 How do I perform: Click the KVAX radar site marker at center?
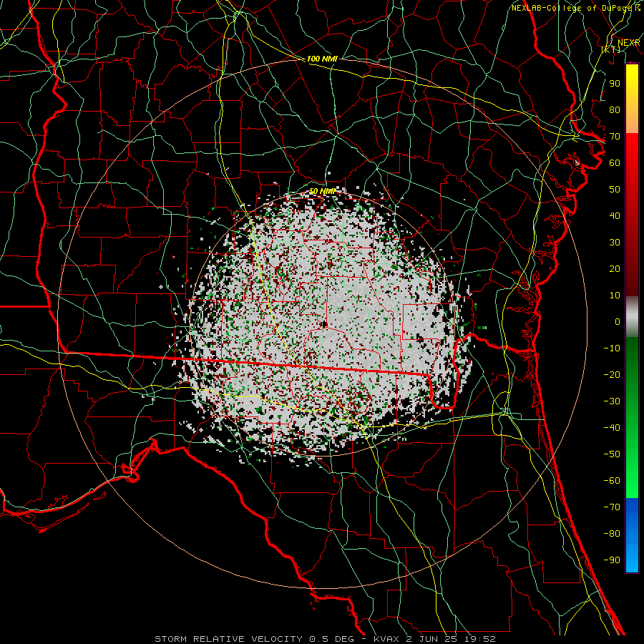pyautogui.click(x=324, y=324)
